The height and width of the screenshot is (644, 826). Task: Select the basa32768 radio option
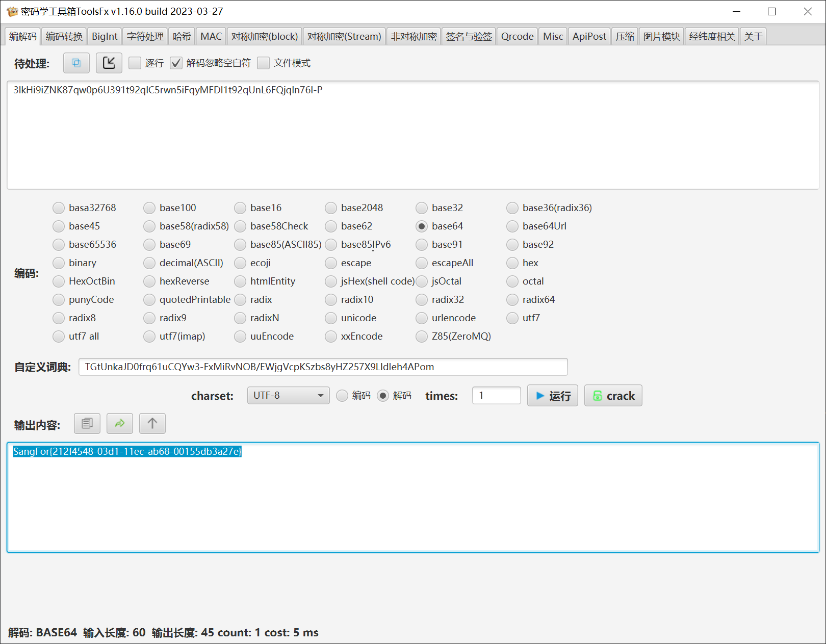coord(59,208)
